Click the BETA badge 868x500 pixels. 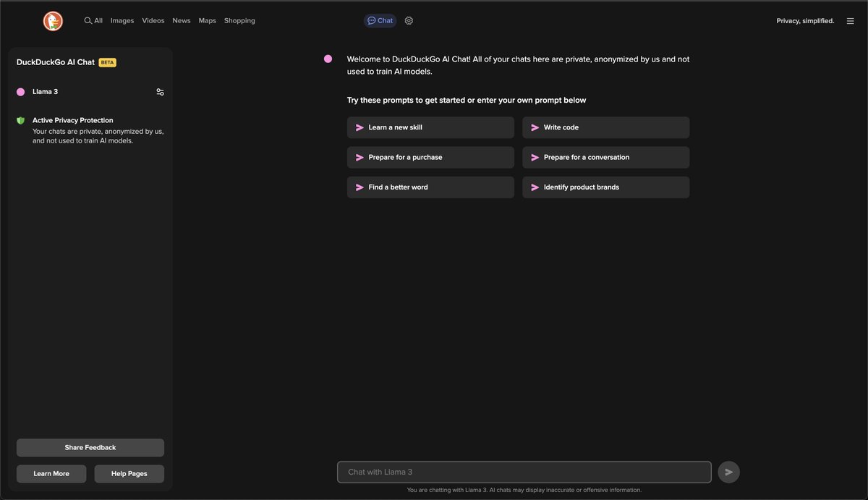pyautogui.click(x=107, y=62)
